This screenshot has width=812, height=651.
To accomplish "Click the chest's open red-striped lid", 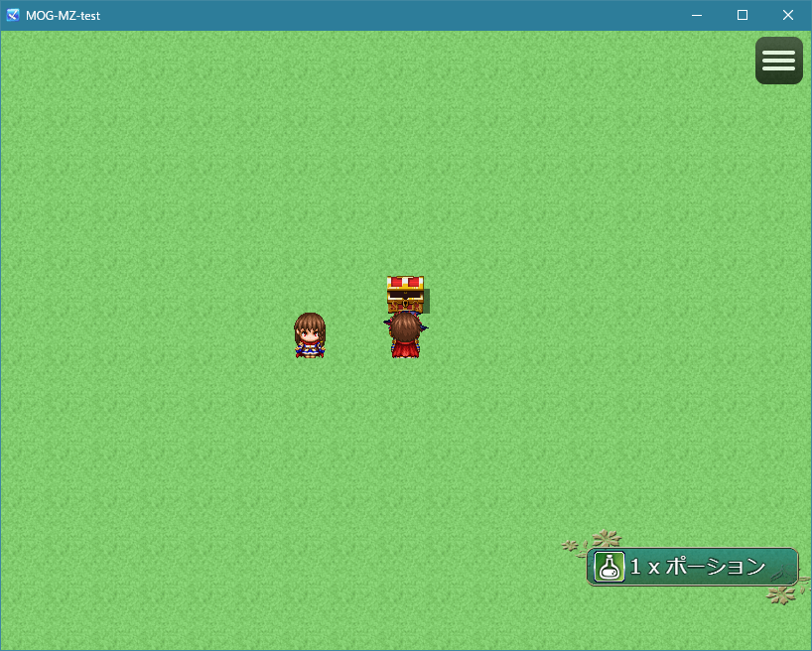I will tap(405, 283).
